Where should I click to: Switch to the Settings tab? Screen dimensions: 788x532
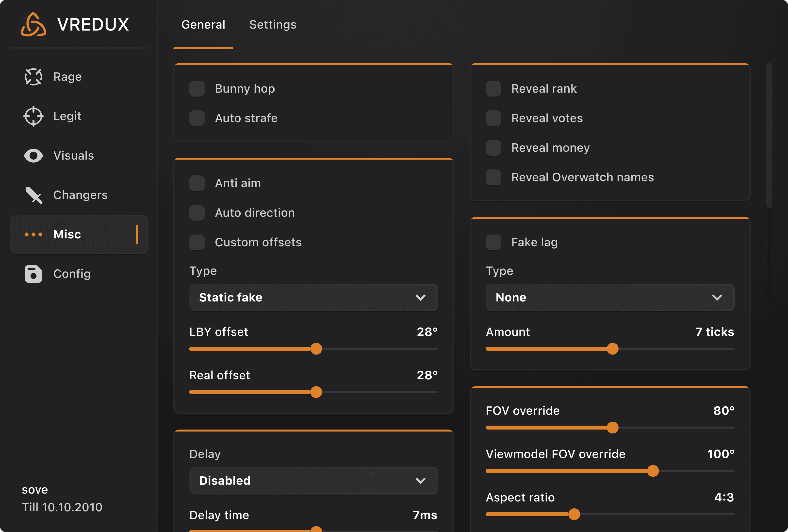273,24
